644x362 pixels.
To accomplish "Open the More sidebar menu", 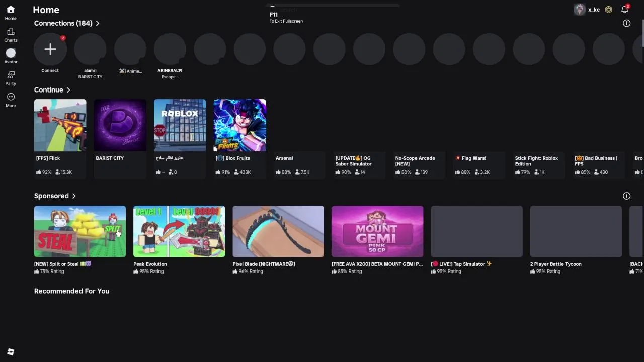I will (11, 97).
